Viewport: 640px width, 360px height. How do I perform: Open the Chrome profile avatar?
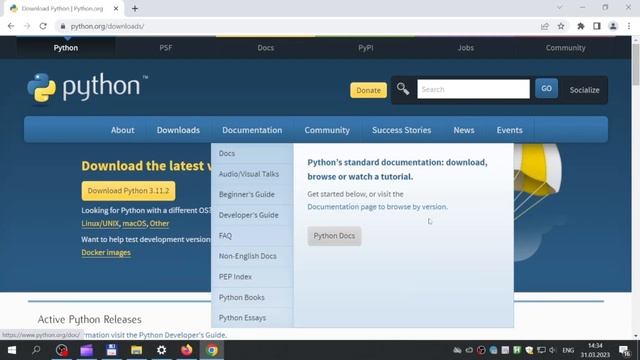(x=613, y=26)
